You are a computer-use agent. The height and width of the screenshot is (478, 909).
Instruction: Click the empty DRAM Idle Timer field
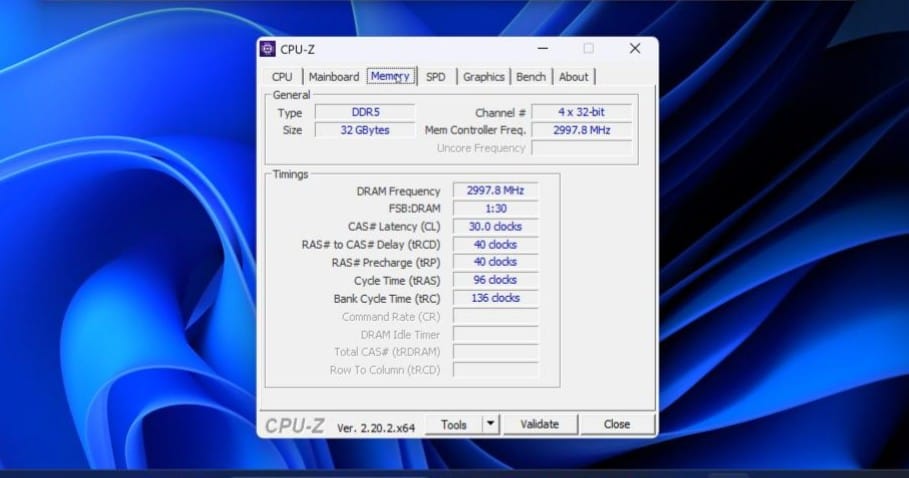496,334
